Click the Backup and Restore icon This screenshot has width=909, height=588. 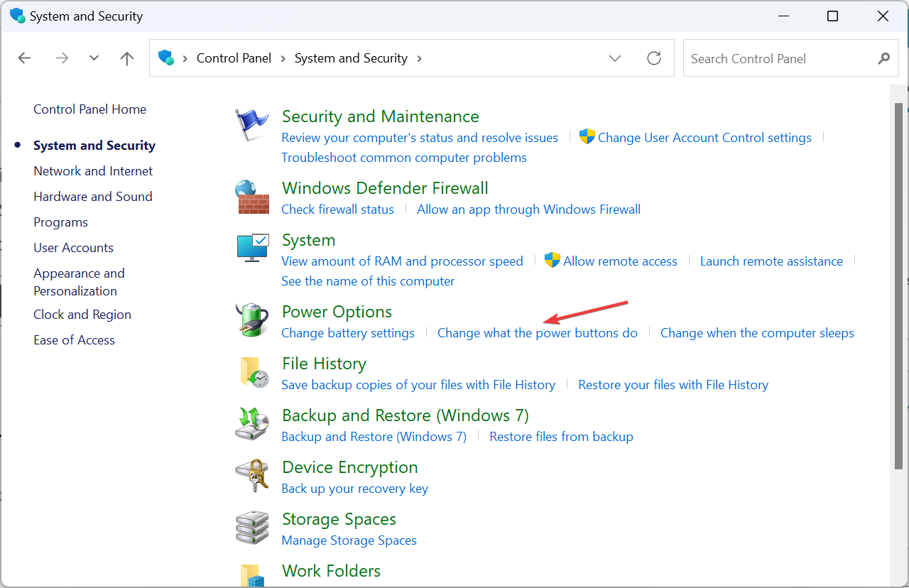(252, 424)
